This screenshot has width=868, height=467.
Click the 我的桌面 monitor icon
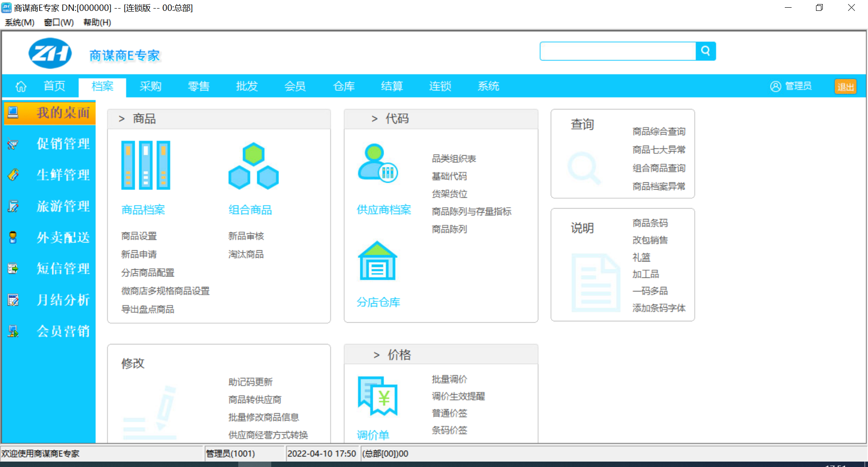13,112
